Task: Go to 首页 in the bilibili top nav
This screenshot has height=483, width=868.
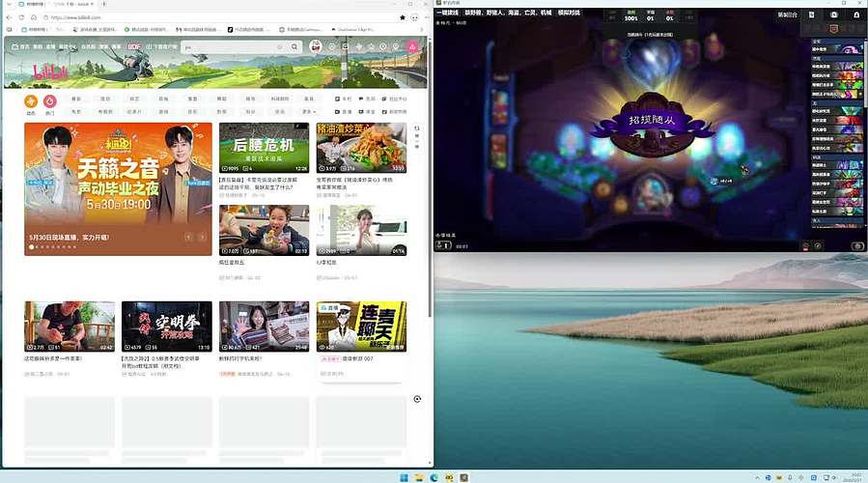Action: click(21, 47)
